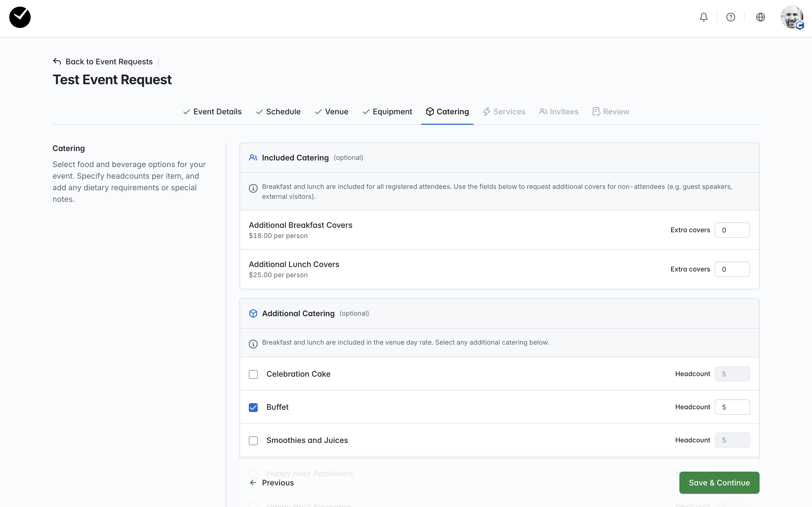Click the Additional Catering box icon
Screen dimensions: 812x507
coord(253,313)
